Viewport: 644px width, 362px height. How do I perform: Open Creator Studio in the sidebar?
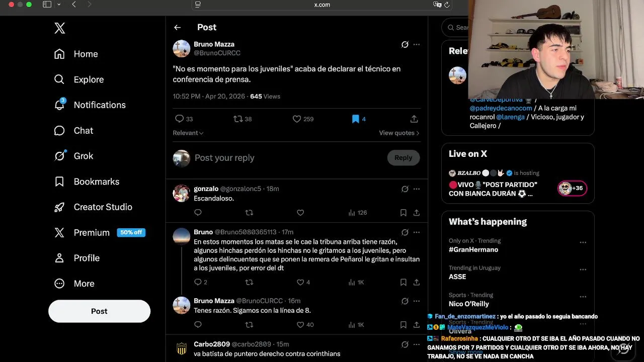[x=93, y=207]
